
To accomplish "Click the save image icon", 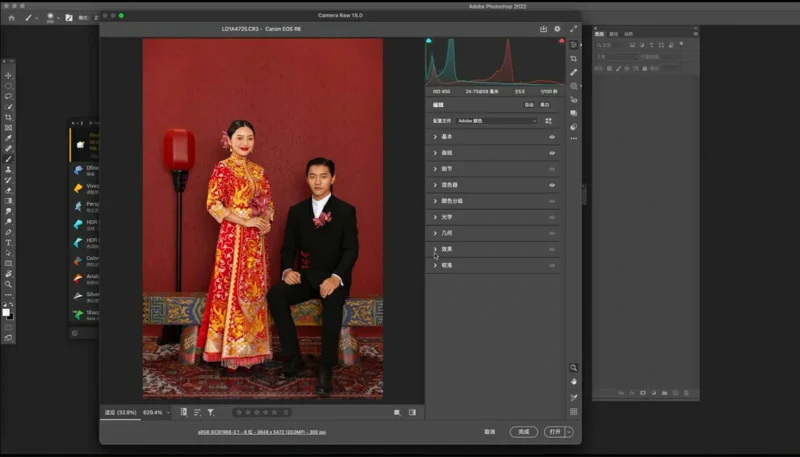I will coord(544,29).
